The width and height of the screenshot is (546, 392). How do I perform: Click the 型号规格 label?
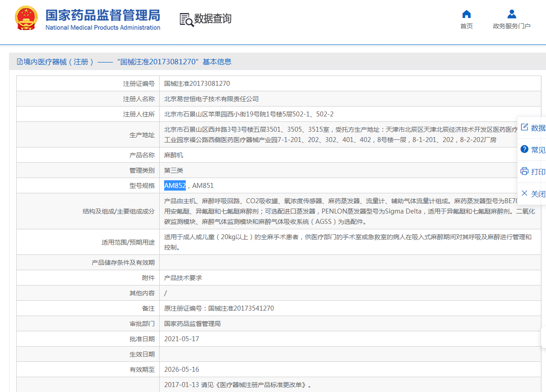142,186
